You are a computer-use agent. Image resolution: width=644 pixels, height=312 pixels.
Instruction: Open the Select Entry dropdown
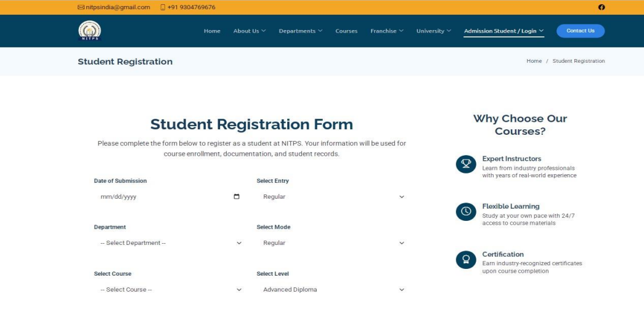point(333,197)
